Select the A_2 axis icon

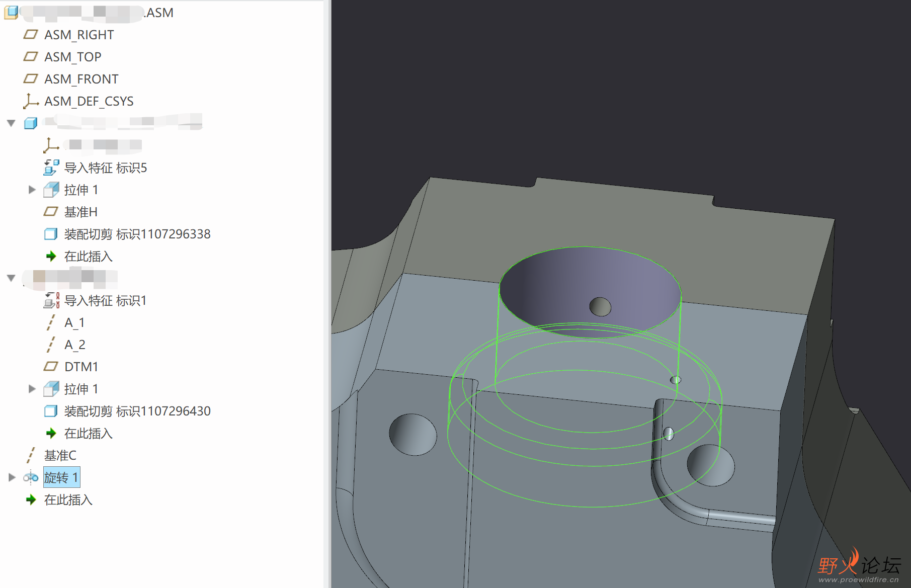pyautogui.click(x=50, y=345)
